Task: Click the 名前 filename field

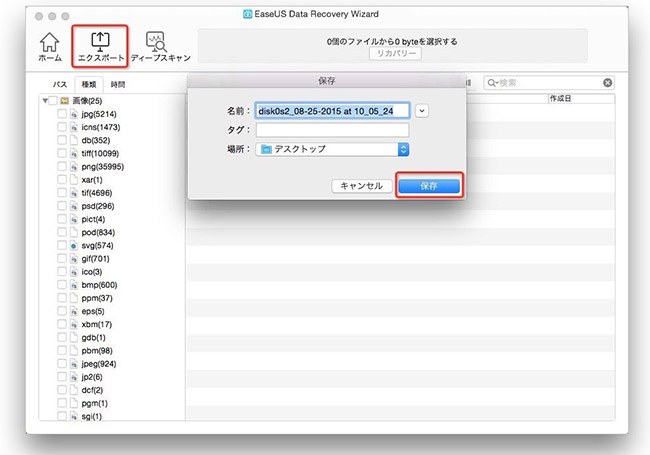Action: pos(332,111)
